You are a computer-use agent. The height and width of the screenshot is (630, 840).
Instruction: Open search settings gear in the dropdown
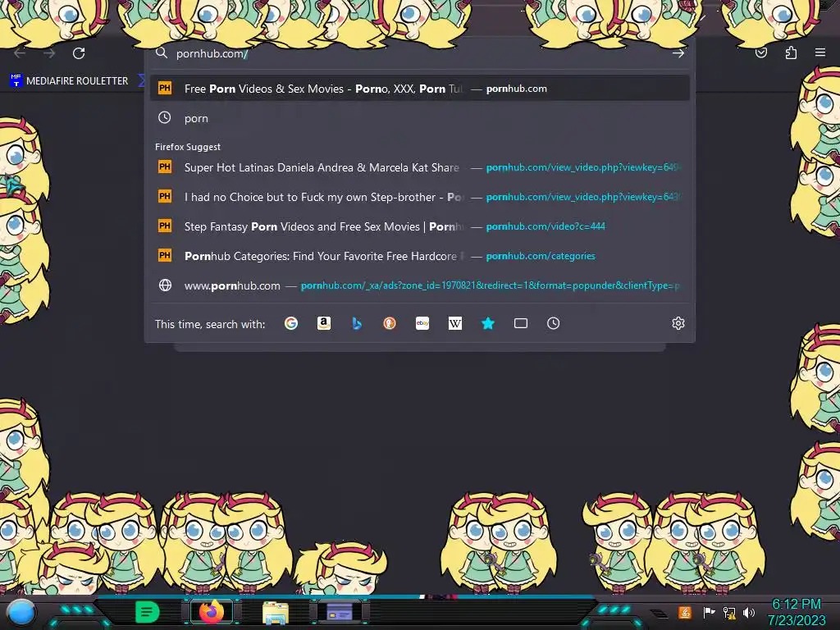[x=678, y=323]
